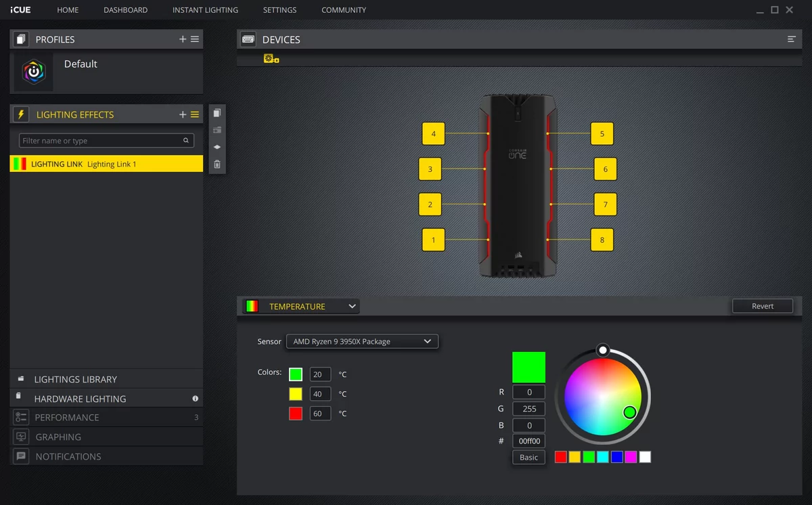Select the yellow fan device icon
This screenshot has width=812, height=505.
(x=270, y=60)
